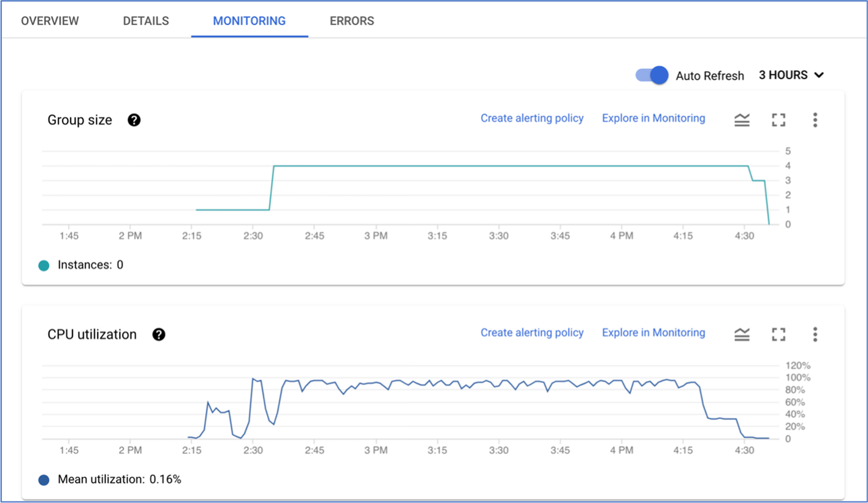
Task: Click the Group size help icon
Action: click(134, 120)
